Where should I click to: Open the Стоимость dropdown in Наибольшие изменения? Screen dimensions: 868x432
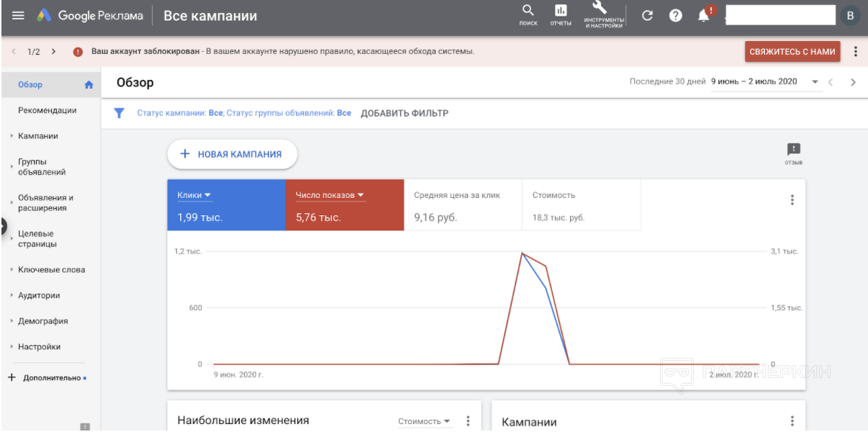click(425, 421)
